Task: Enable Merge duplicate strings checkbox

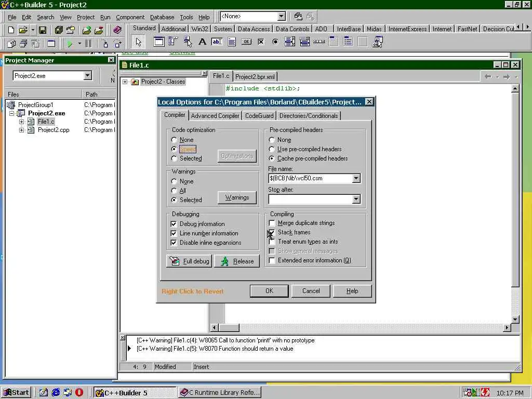Action: tap(272, 223)
